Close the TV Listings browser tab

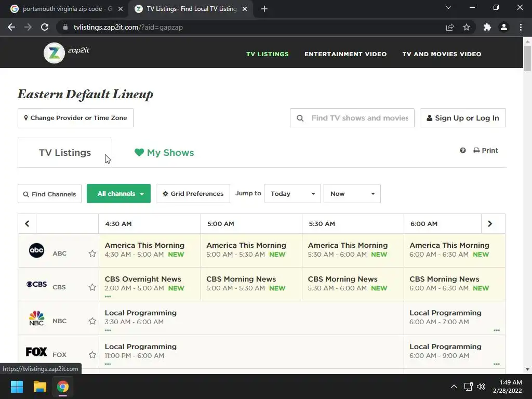click(x=245, y=9)
